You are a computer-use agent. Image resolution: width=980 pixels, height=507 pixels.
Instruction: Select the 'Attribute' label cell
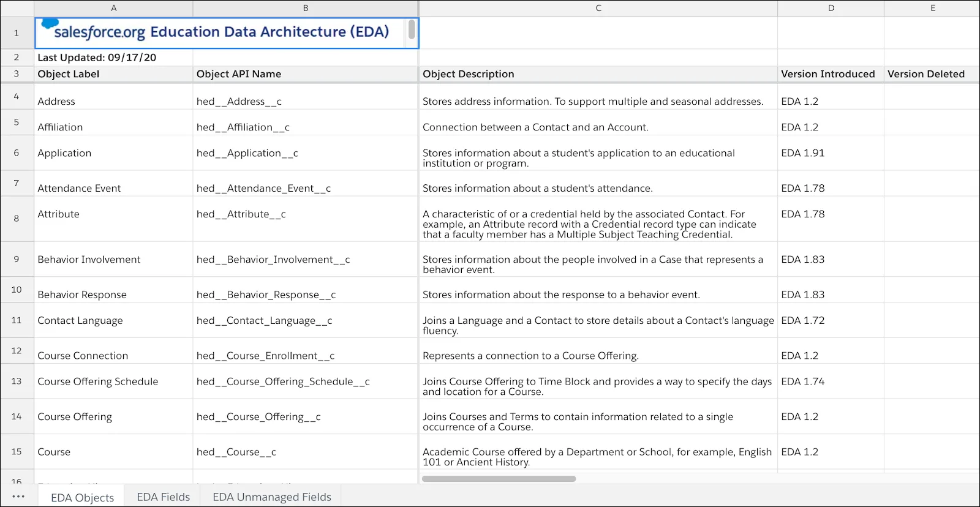113,219
